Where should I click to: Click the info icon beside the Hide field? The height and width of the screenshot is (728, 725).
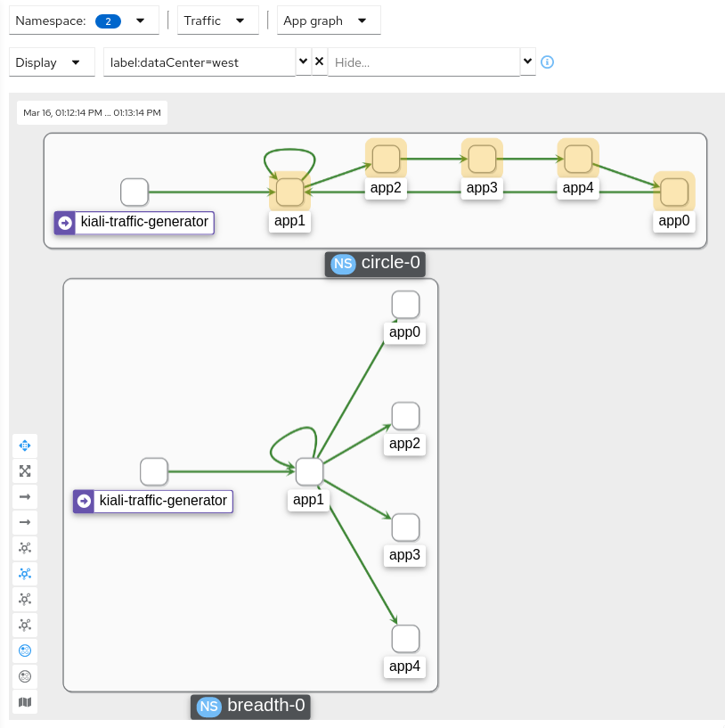tap(547, 62)
